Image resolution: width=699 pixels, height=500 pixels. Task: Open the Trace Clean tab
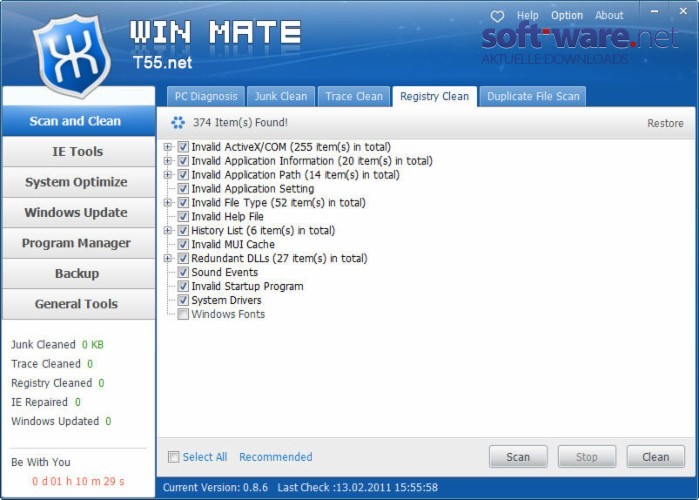pyautogui.click(x=354, y=96)
